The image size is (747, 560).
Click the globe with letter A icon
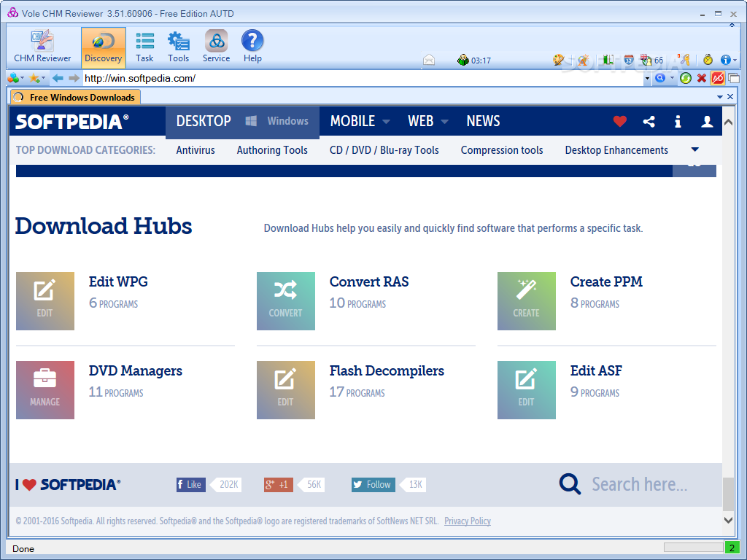click(583, 60)
